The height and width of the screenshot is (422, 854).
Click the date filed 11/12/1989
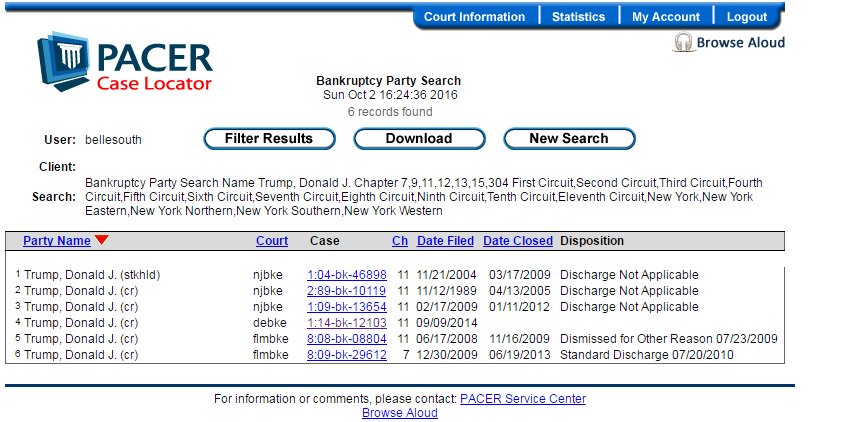coord(447,291)
